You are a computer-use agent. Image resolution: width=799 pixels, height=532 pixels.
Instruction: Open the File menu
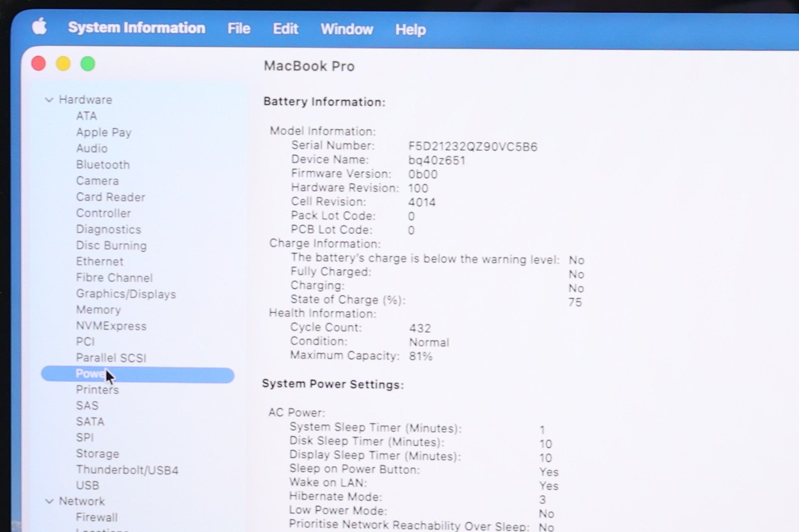239,28
